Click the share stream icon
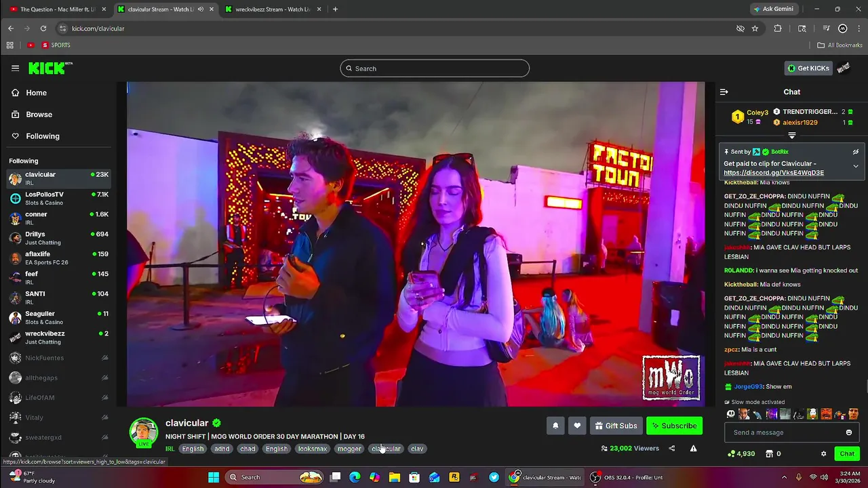868x488 pixels. coord(672,448)
